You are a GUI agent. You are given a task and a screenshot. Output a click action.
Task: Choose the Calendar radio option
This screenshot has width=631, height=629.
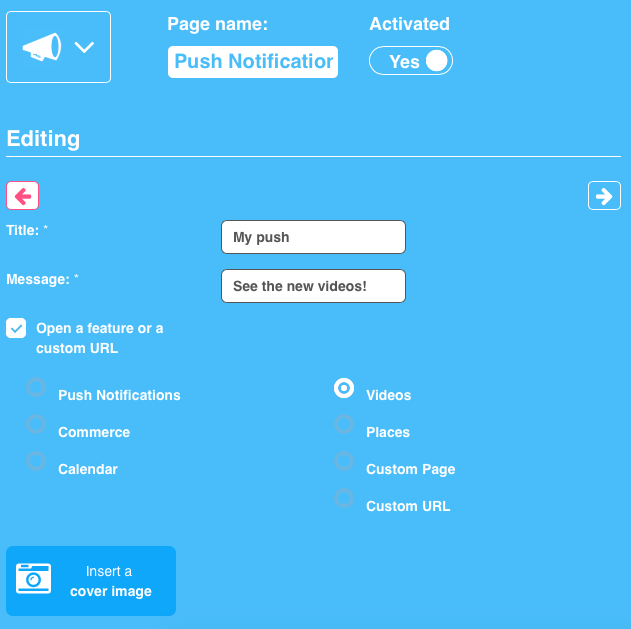pyautogui.click(x=36, y=462)
